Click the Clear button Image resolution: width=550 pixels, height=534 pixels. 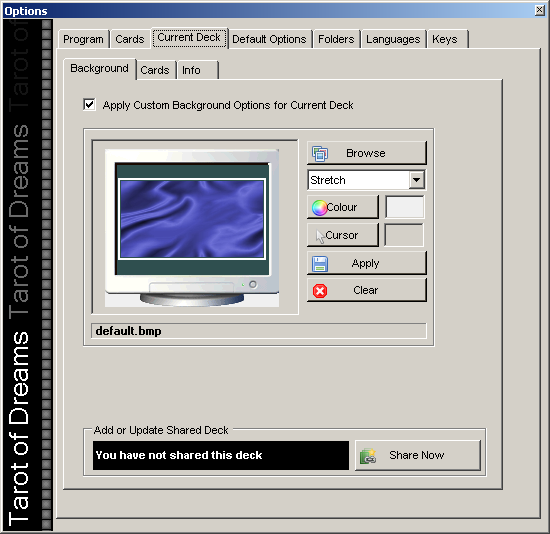367,290
